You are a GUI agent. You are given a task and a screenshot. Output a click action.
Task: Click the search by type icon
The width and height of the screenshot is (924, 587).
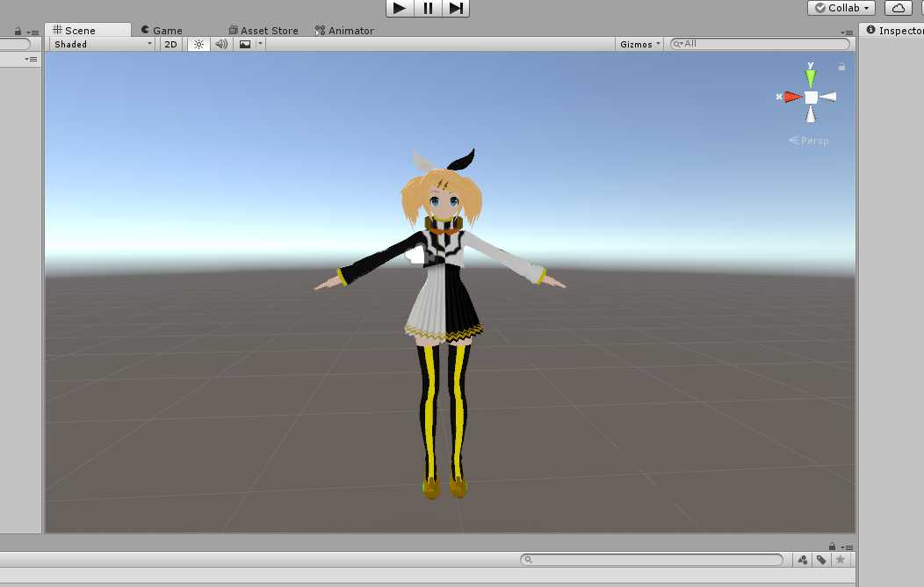point(803,560)
